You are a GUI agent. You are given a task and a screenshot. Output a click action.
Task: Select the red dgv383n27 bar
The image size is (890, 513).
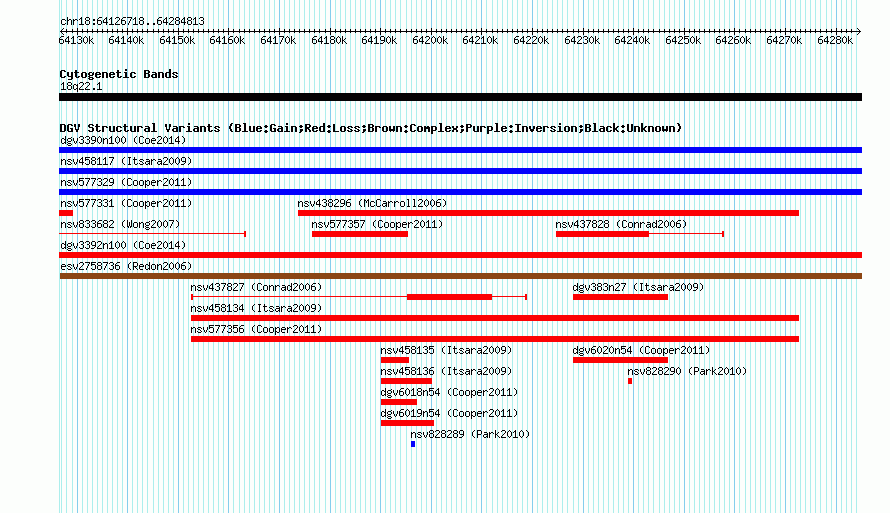point(620,297)
